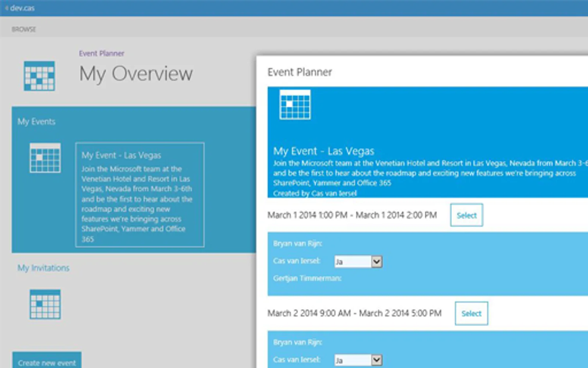
Task: Click Gertjan Timmerman name in March 1 slot
Action: (x=307, y=278)
